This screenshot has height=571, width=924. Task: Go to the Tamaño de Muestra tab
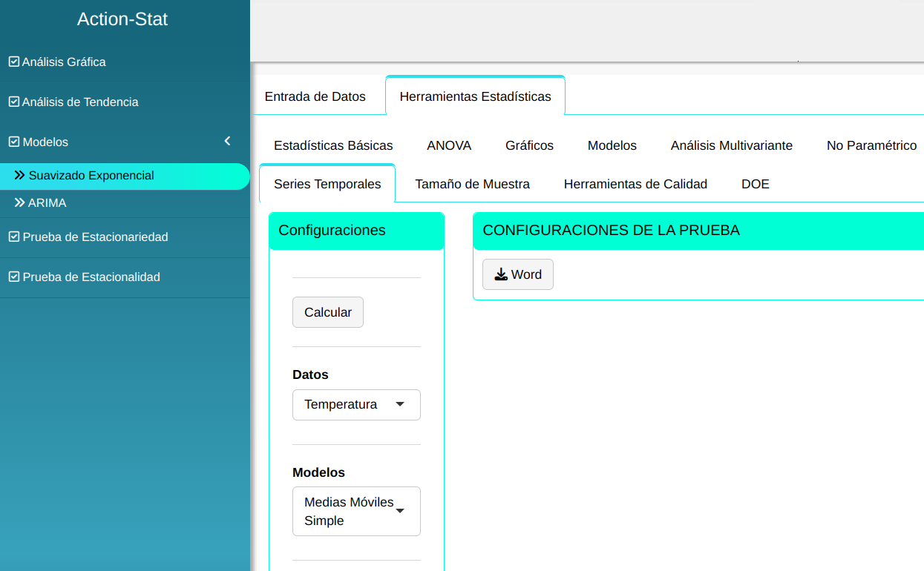click(472, 184)
